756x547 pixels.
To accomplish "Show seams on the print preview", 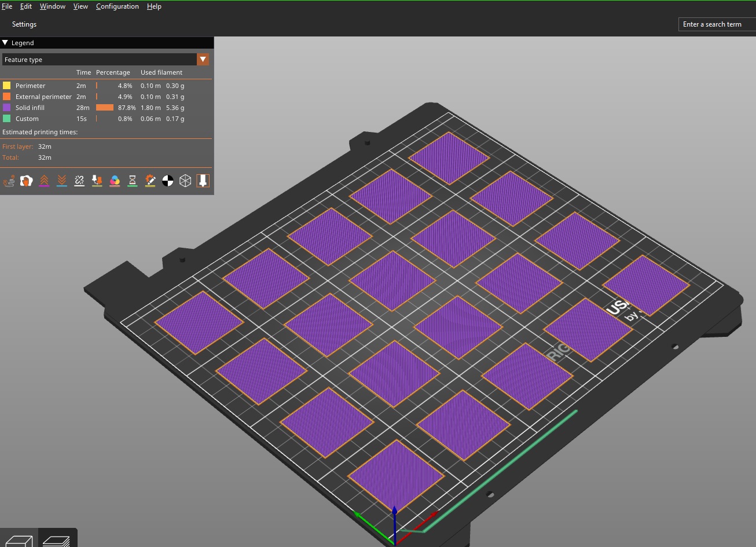I will tap(79, 181).
